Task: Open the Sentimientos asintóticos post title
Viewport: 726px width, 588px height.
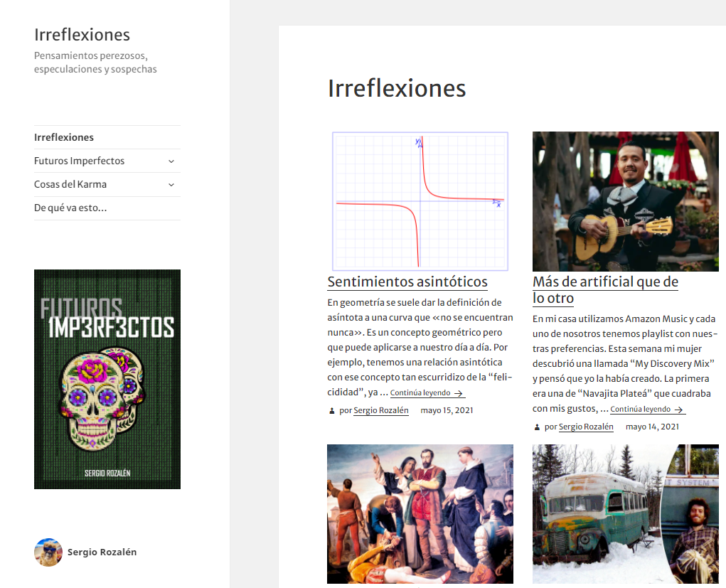Action: coord(407,282)
